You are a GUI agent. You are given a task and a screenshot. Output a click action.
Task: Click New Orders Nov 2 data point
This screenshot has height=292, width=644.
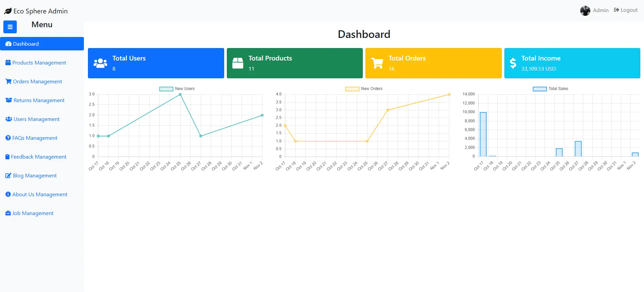[x=449, y=94]
